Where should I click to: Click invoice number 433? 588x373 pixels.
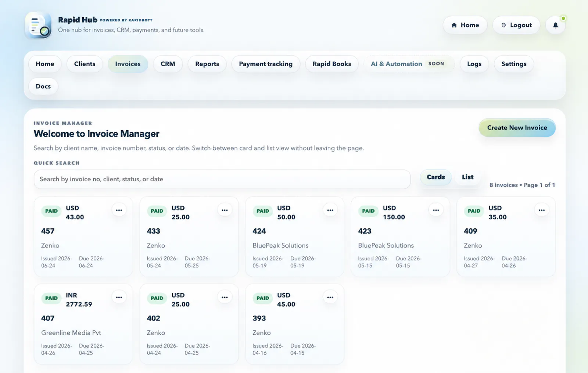[154, 231]
